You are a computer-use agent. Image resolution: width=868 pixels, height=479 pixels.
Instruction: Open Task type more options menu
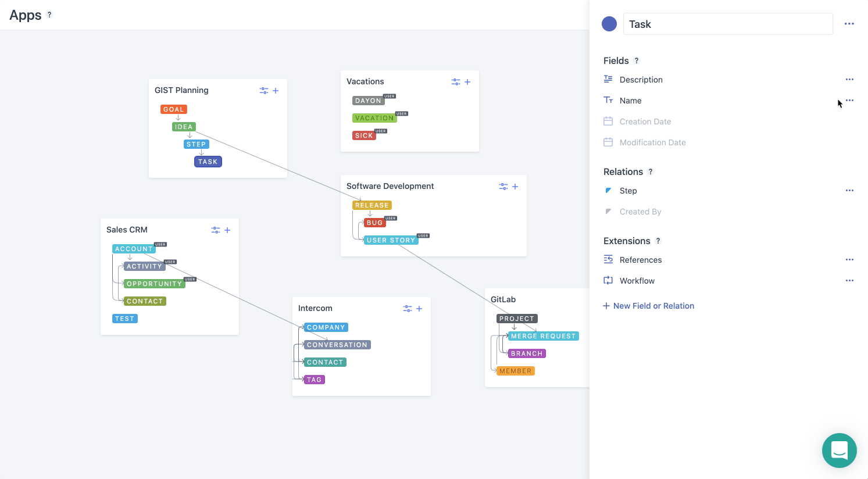[849, 24]
